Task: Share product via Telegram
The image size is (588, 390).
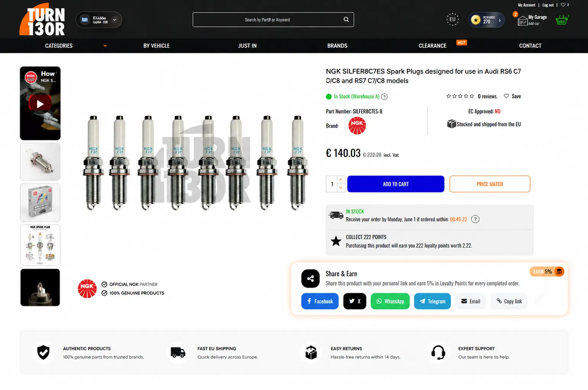Action: [x=432, y=301]
